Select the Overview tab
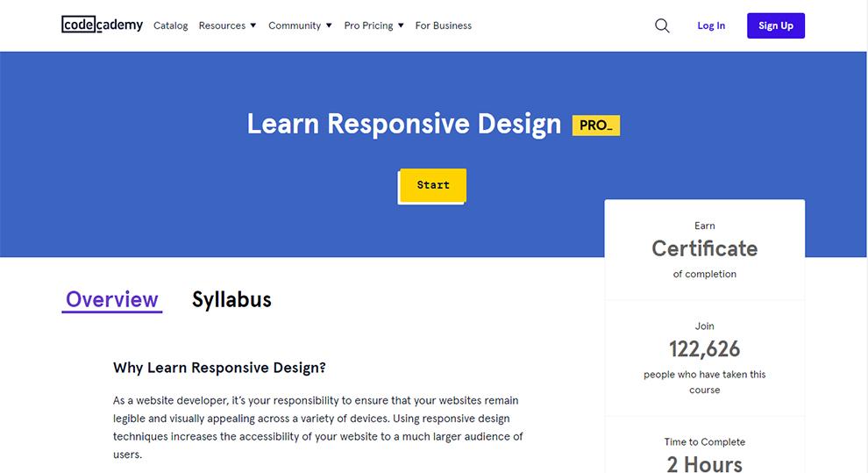Screen dimensions: 868x473 pos(112,299)
